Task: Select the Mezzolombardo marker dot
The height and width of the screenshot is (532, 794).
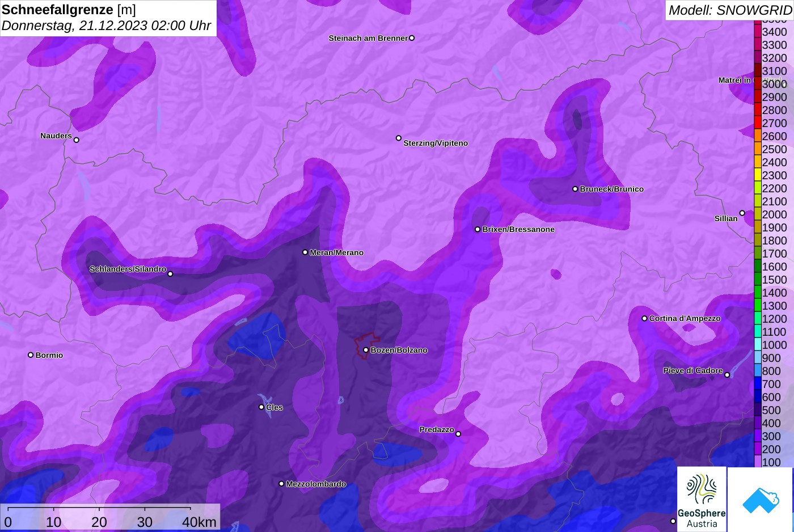Action: click(x=281, y=484)
